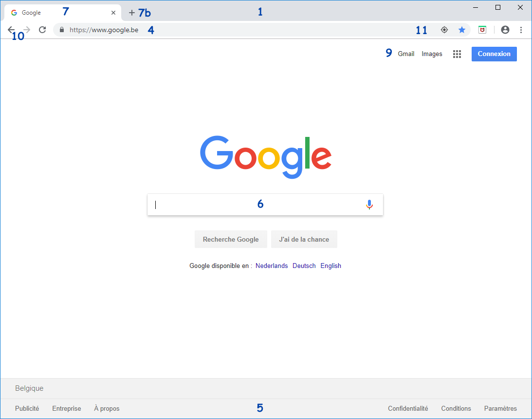The width and height of the screenshot is (532, 419).
Task: Open the McAfee extension icon
Action: pos(482,30)
